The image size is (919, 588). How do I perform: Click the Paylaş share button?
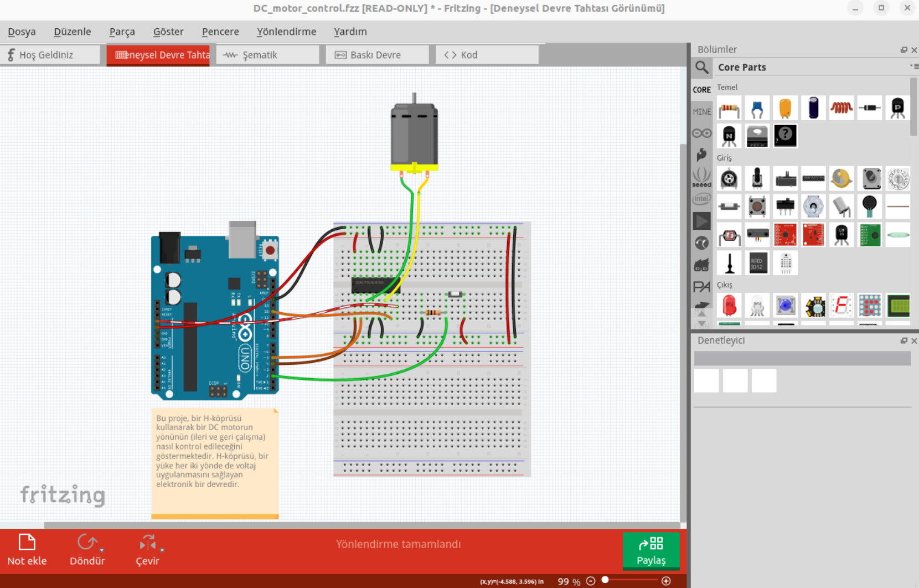point(651,550)
